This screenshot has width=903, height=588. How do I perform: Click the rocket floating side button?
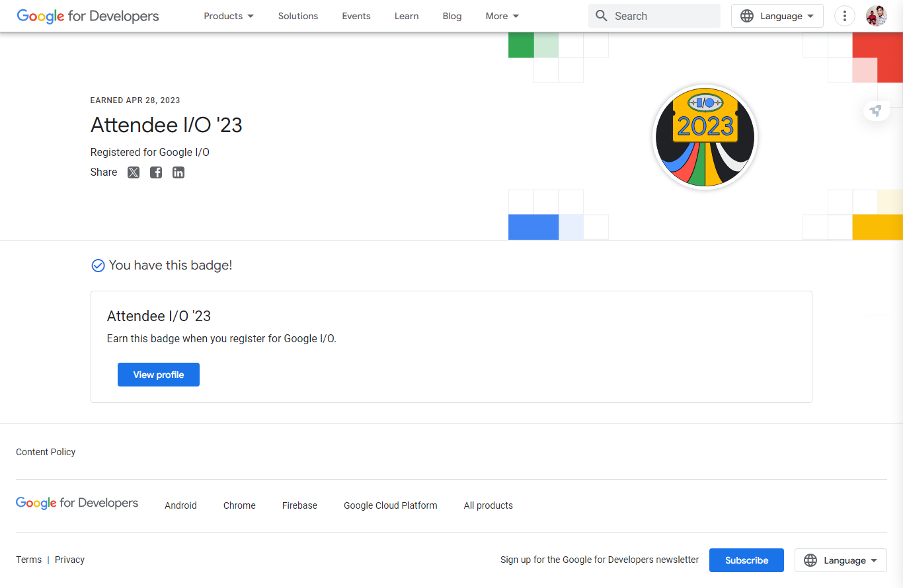[876, 111]
